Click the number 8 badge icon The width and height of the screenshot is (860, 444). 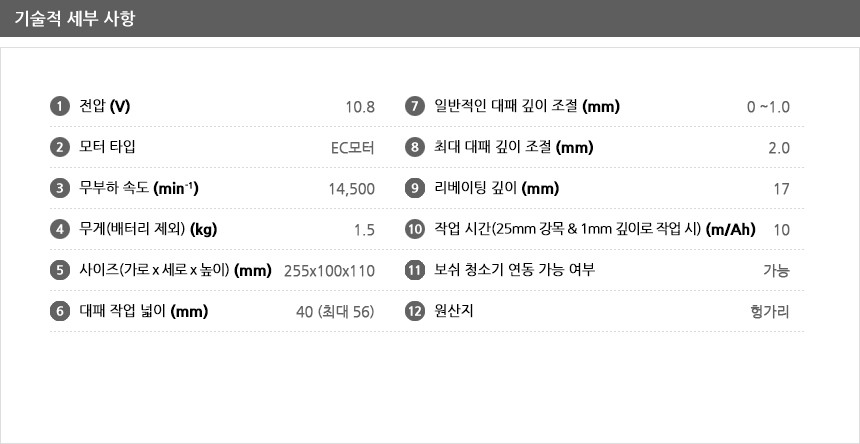coord(415,147)
